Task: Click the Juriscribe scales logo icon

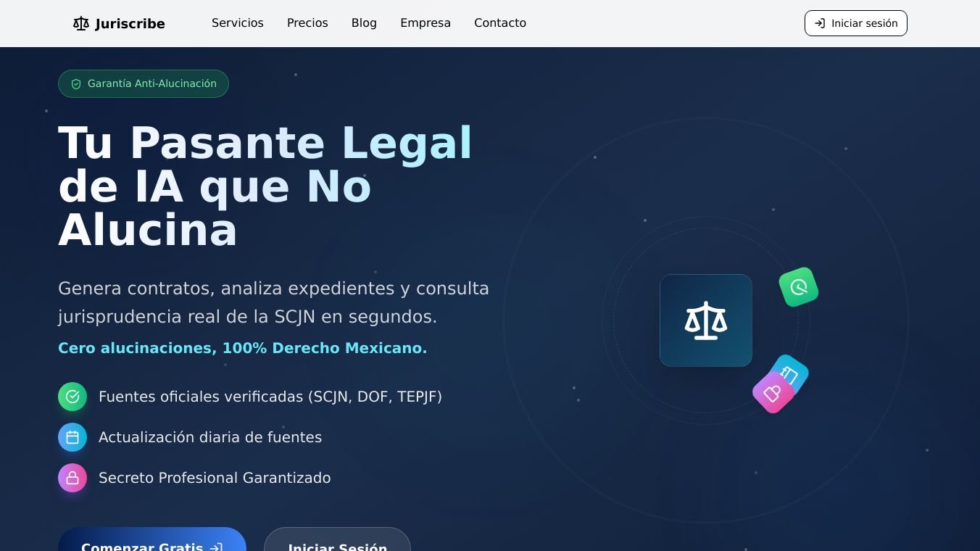Action: tap(81, 24)
